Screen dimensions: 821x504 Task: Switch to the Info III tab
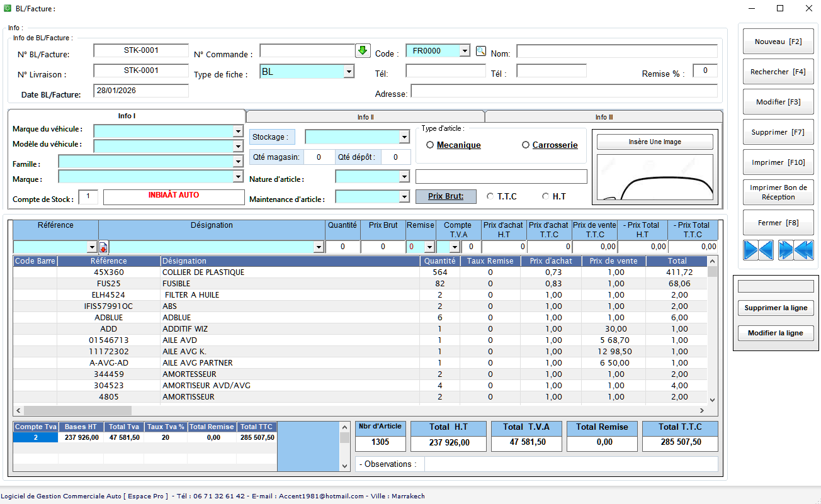pos(604,117)
